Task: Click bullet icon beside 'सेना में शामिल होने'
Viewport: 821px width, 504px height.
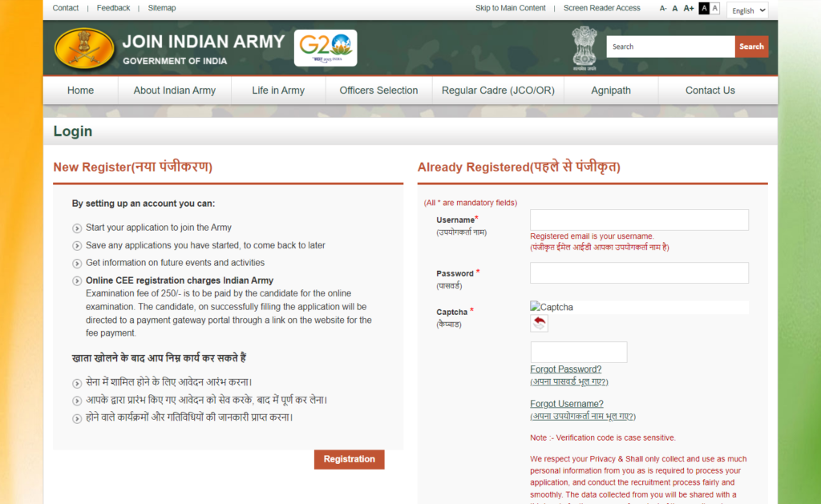Action: 77,383
